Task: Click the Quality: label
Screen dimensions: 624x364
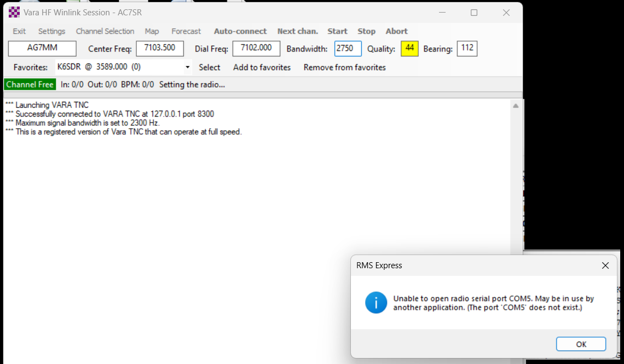Action: [x=382, y=49]
